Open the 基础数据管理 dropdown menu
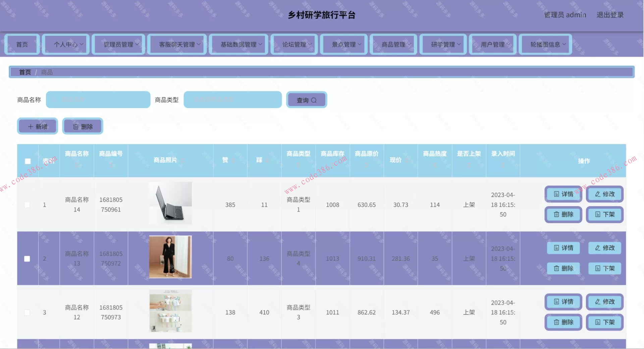The image size is (644, 349). coord(238,44)
